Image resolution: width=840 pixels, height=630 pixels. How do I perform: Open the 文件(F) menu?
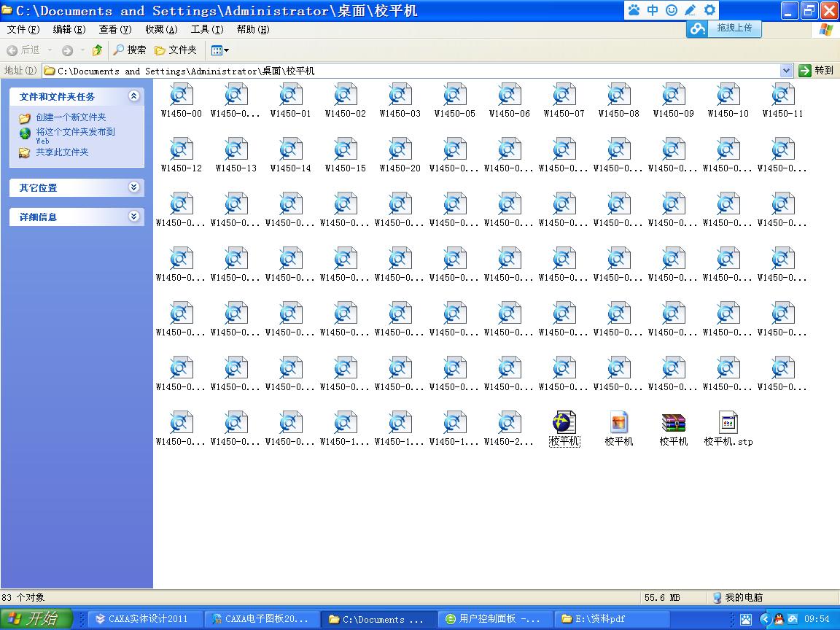tap(23, 29)
